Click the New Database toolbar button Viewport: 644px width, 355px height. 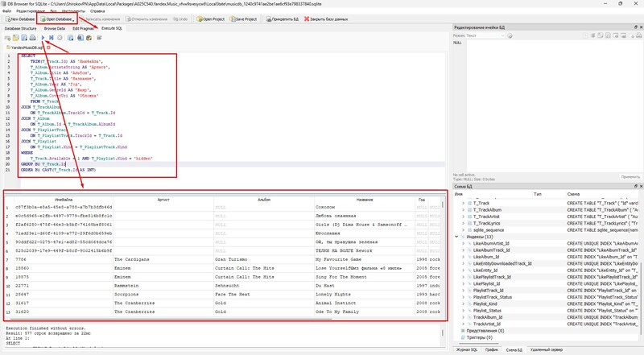(x=19, y=19)
